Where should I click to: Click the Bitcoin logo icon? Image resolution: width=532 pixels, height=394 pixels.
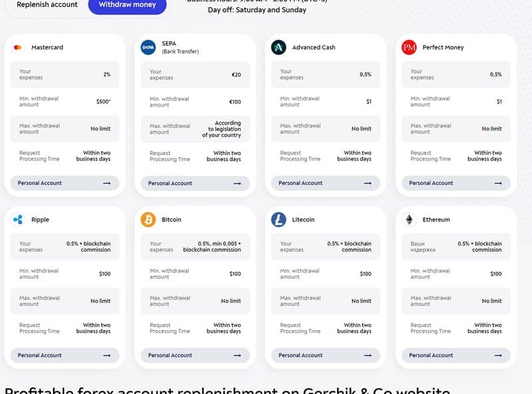tap(148, 220)
